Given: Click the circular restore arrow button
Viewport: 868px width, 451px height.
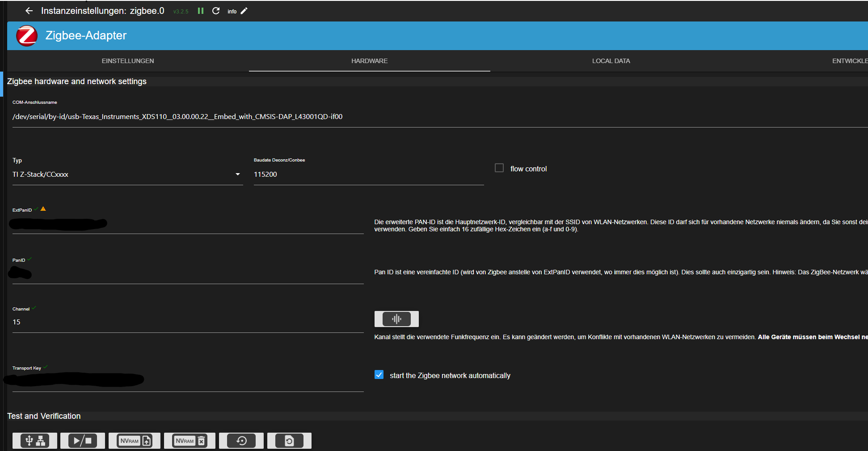Looking at the screenshot, I should pos(241,441).
